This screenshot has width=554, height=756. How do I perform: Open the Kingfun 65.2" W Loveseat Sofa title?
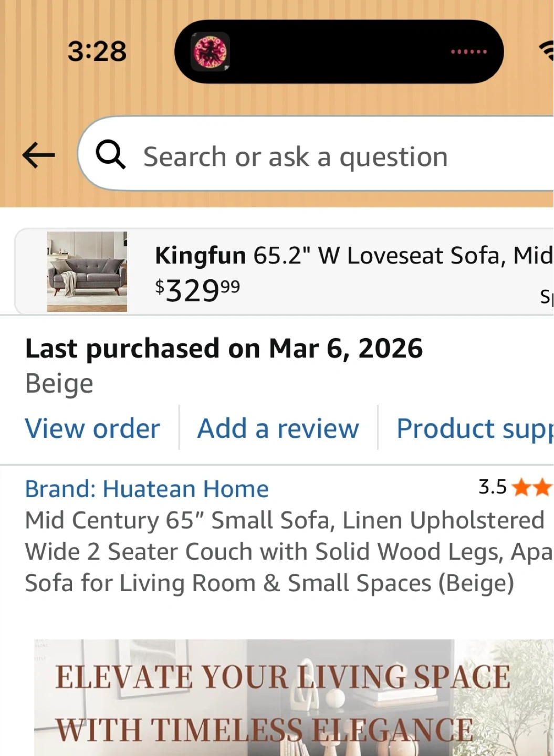(353, 256)
